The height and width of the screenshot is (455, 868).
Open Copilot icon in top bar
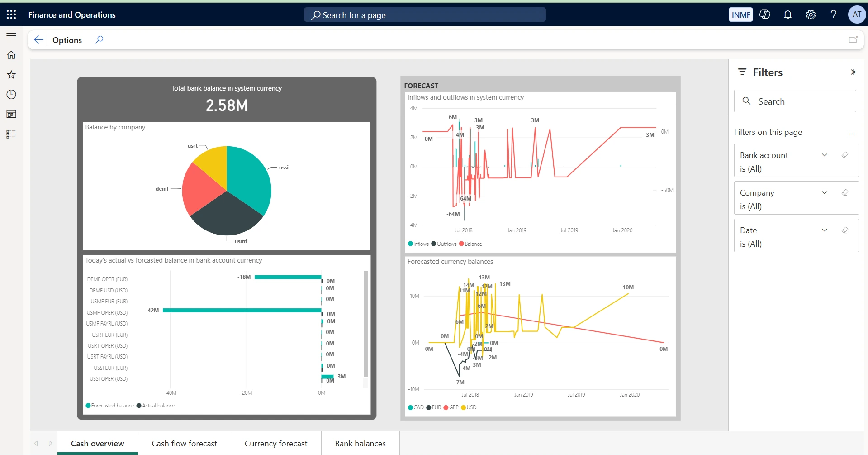click(765, 14)
